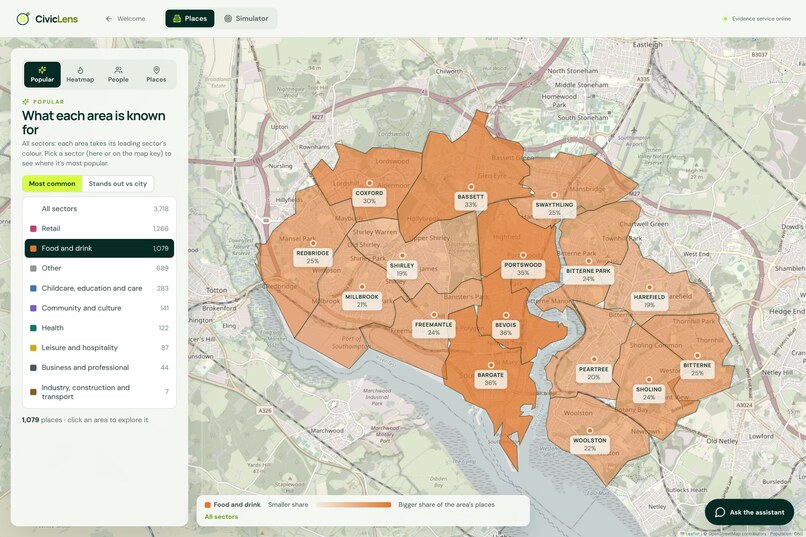Select the Other sector row

tap(99, 268)
